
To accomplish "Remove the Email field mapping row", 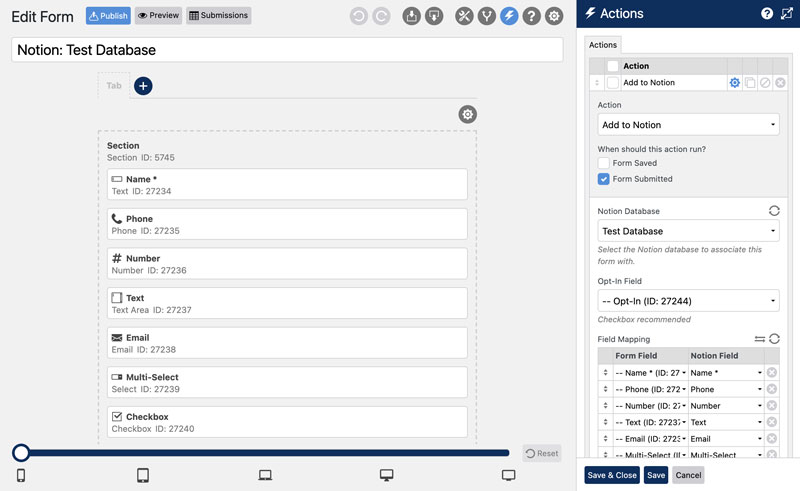I will click(x=772, y=438).
